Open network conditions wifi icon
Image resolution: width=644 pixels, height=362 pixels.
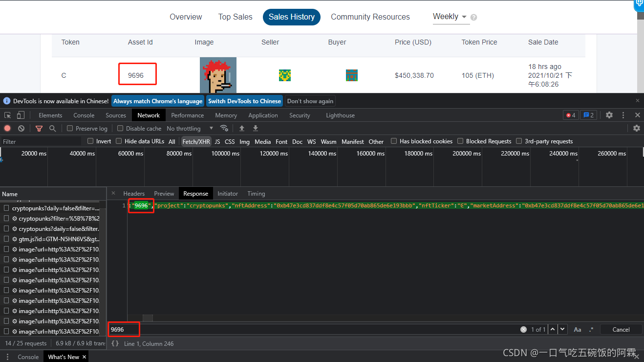(224, 128)
